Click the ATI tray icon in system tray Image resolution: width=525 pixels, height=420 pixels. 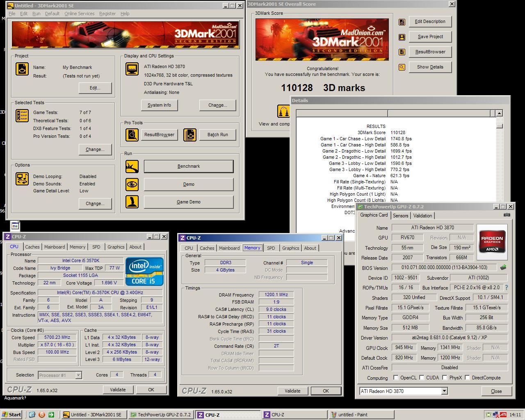coord(503,415)
